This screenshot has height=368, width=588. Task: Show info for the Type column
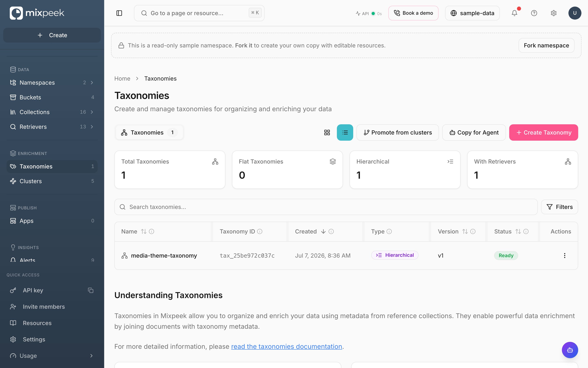pos(389,231)
